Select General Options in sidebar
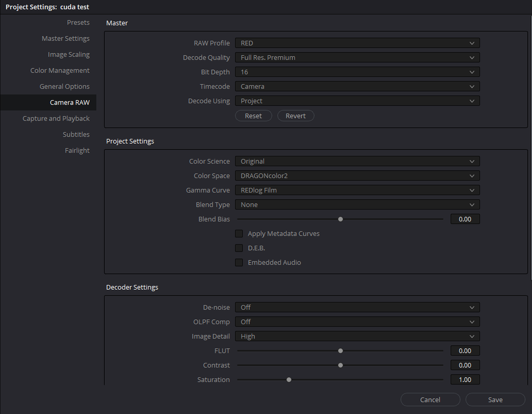The image size is (532, 414). coord(65,86)
